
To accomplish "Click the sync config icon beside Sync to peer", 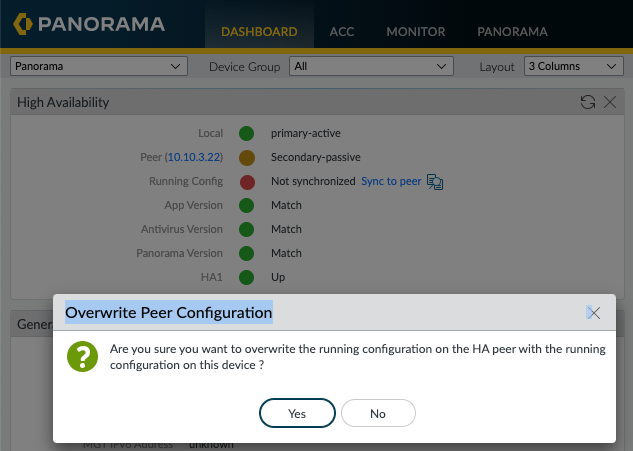I will pyautogui.click(x=435, y=182).
